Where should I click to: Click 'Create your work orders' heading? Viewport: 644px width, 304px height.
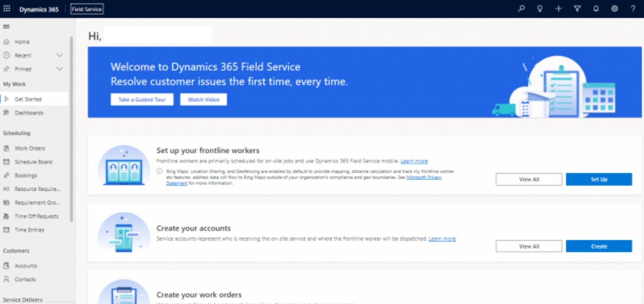[x=199, y=295]
